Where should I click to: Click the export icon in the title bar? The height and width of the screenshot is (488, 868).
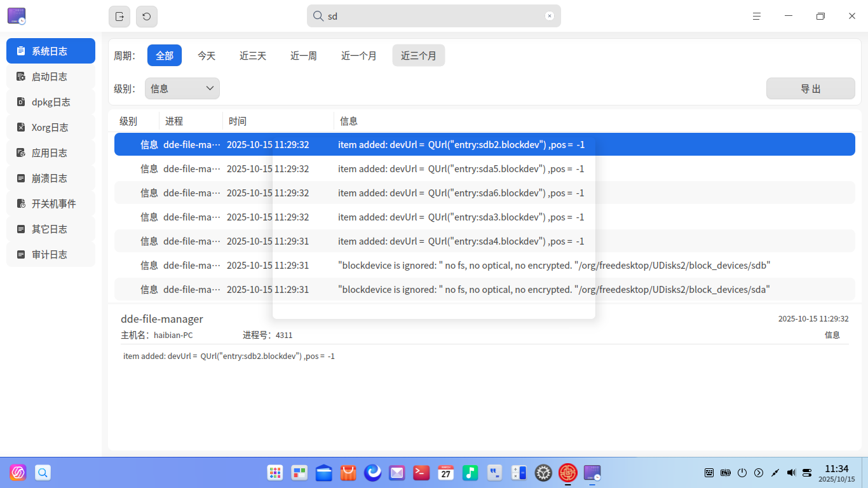point(119,17)
